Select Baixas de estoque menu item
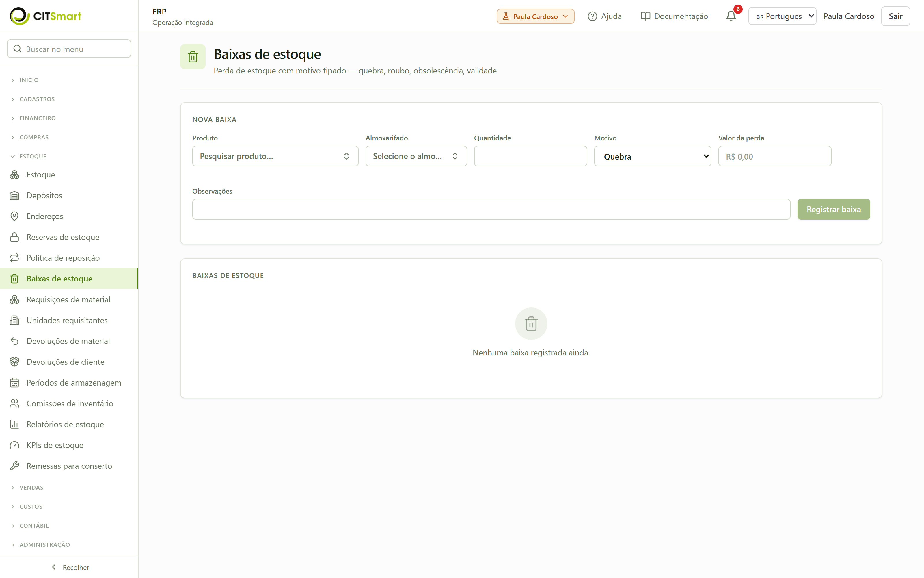Image resolution: width=924 pixels, height=578 pixels. click(x=69, y=279)
